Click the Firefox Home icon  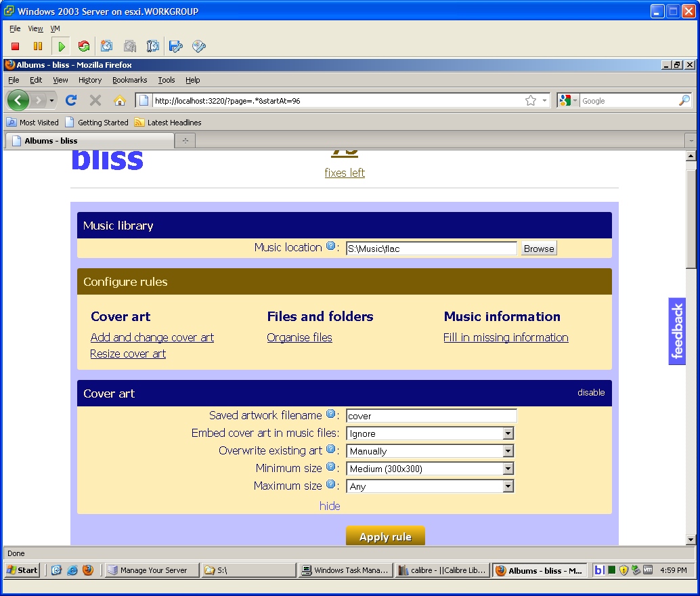119,100
